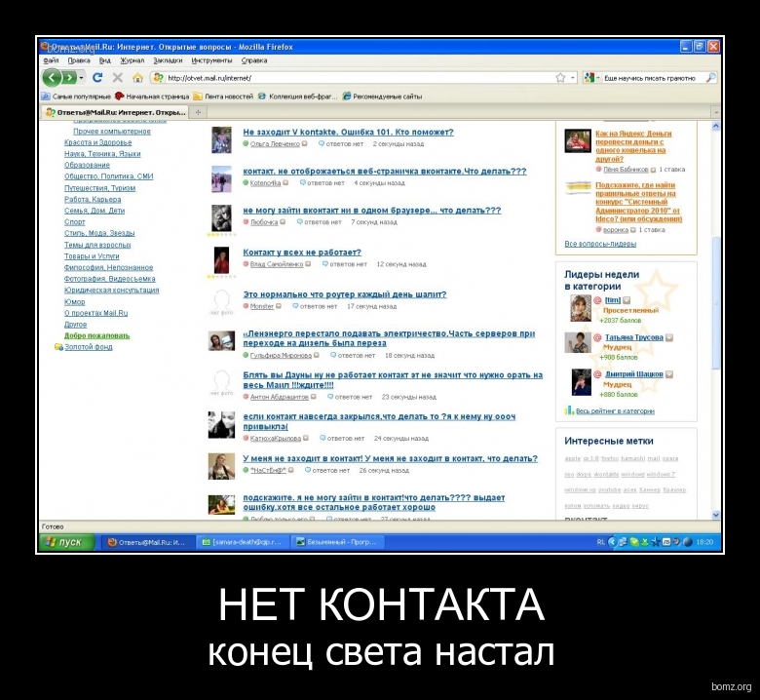Click [tim] leader avatar
Image resolution: width=760 pixels, height=700 pixels.
580,308
